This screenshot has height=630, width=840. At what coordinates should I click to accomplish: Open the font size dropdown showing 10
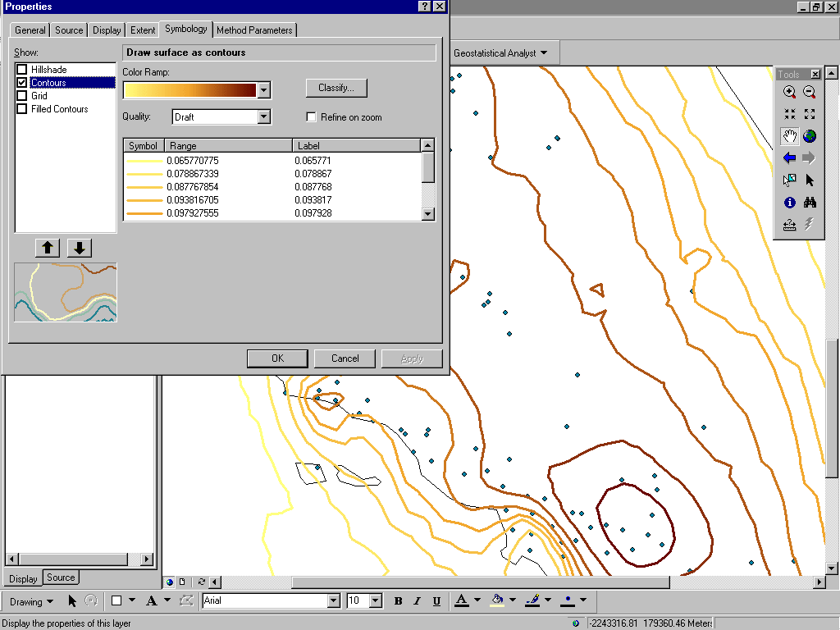pos(377,600)
